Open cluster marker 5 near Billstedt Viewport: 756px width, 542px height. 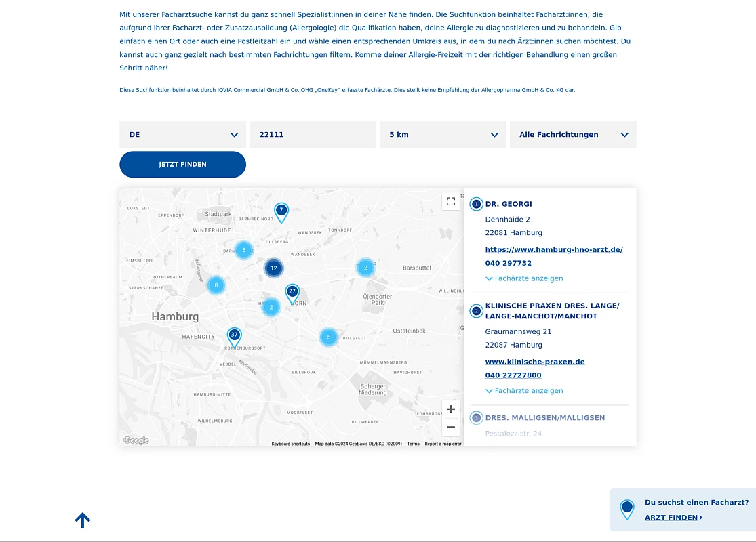329,337
